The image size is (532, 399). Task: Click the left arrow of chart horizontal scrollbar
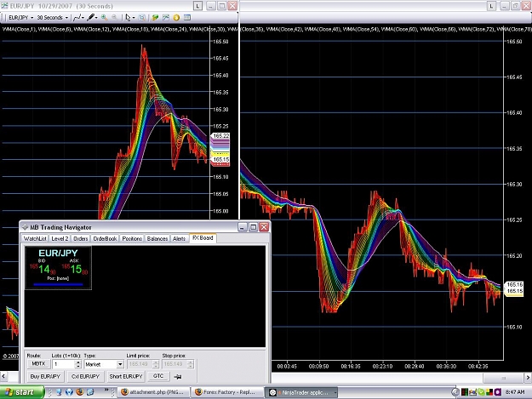pos(3,377)
